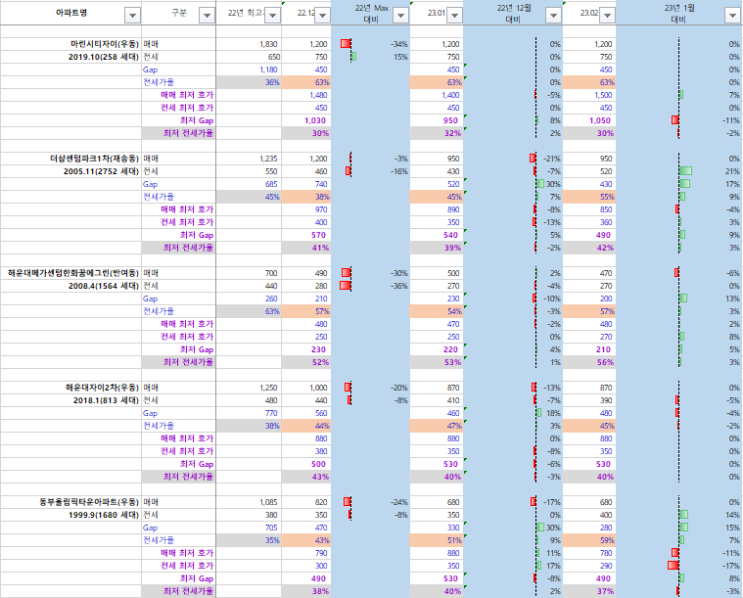The width and height of the screenshot is (743, 598).
Task: Open the 23년 1월 대비 filter dropdown
Action: point(732,16)
